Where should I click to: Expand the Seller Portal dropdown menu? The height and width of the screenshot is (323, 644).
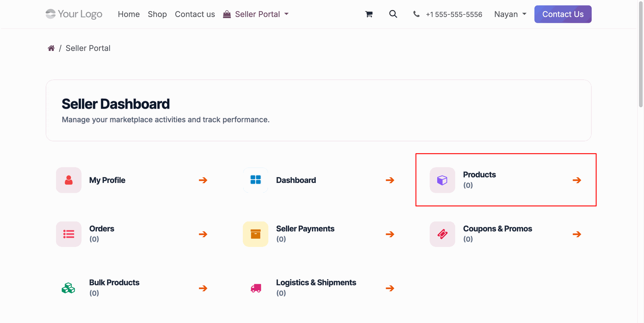(256, 14)
